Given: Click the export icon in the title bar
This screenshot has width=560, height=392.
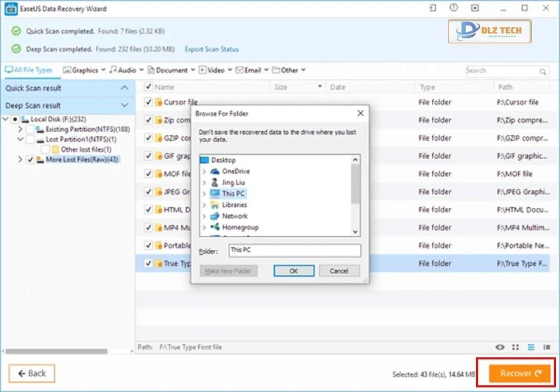Looking at the screenshot, I should [432, 8].
